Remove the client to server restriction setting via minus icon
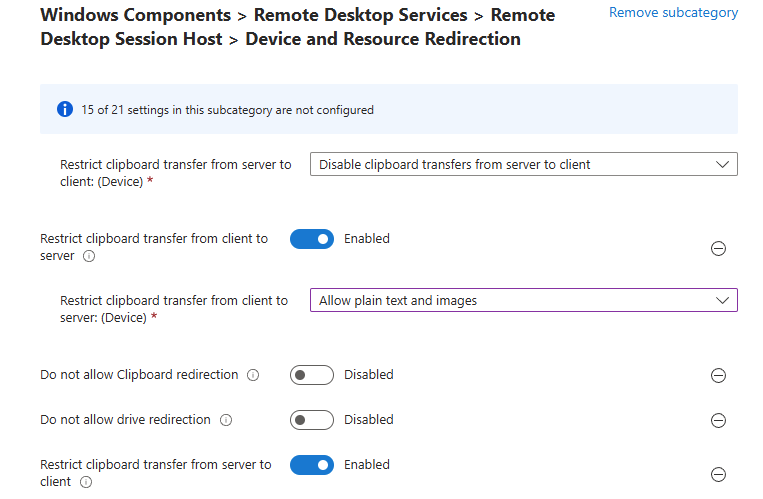Screen dimensions: 763x499 pyautogui.click(x=717, y=249)
